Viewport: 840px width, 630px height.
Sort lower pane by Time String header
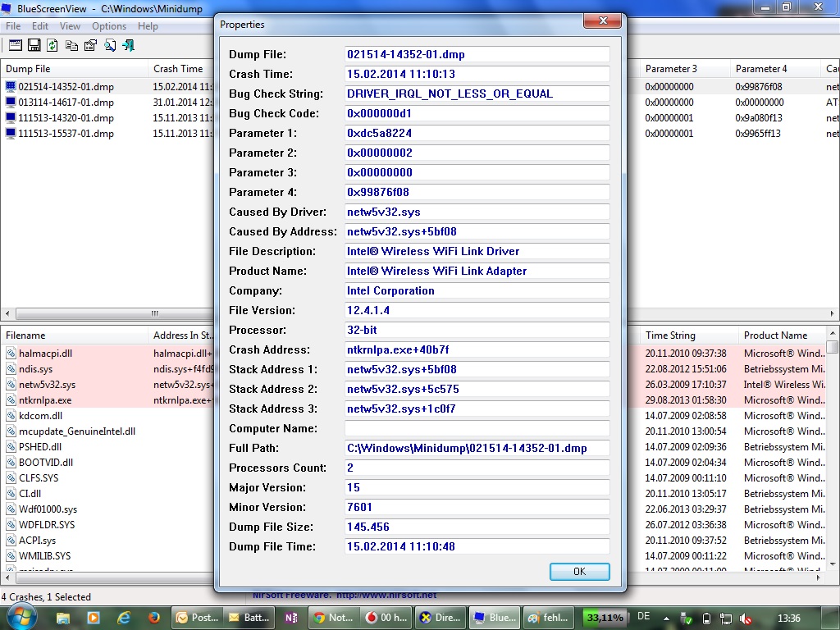click(x=689, y=336)
